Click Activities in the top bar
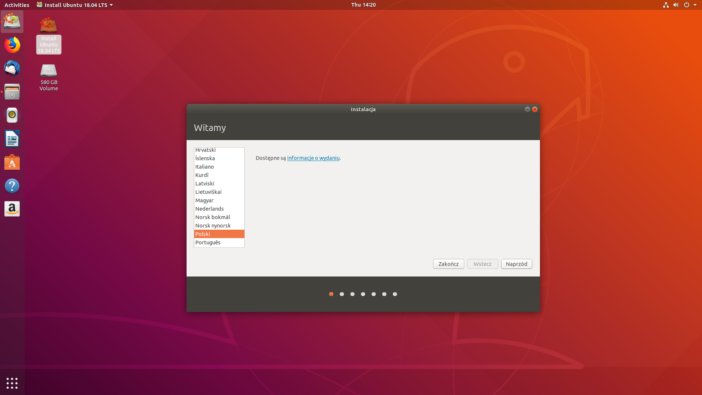 click(17, 5)
